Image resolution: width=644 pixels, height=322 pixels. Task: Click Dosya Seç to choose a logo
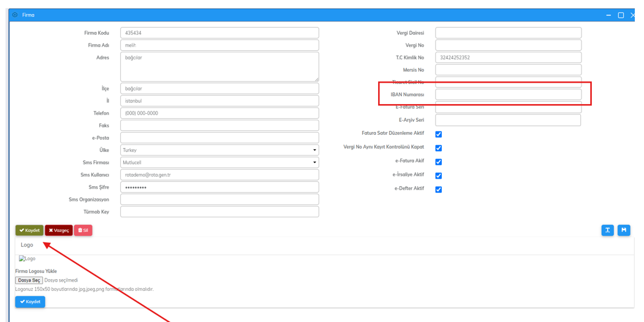[29, 280]
